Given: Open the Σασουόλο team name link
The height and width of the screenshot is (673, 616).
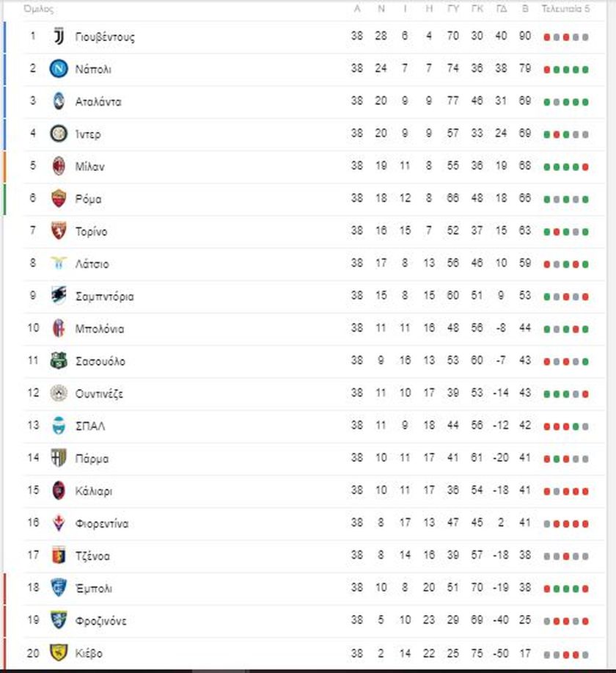Looking at the screenshot, I should 100,361.
